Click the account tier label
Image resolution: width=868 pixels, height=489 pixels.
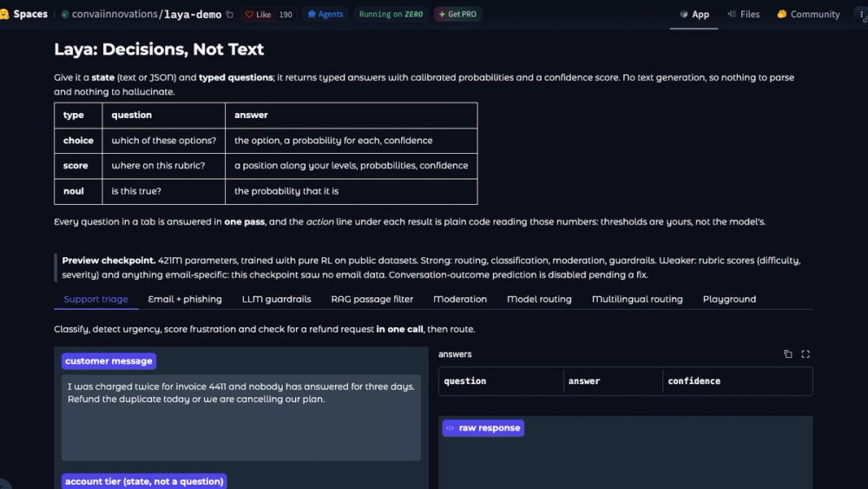(x=144, y=481)
